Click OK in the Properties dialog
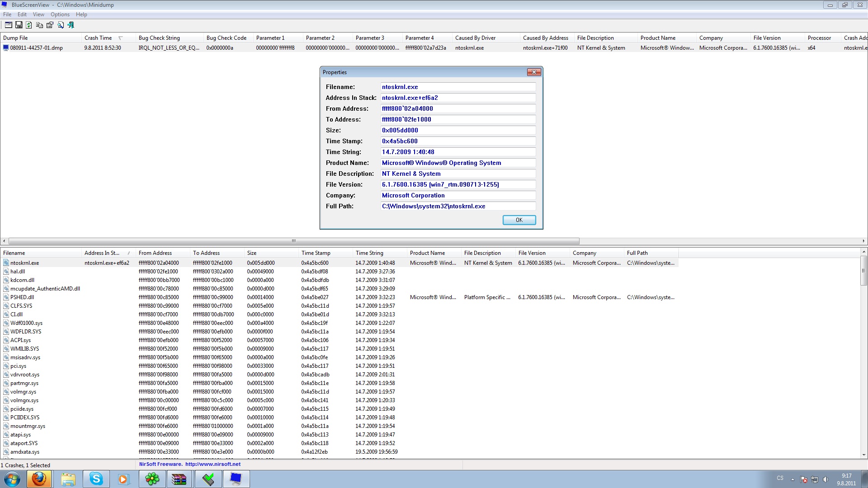 [519, 220]
